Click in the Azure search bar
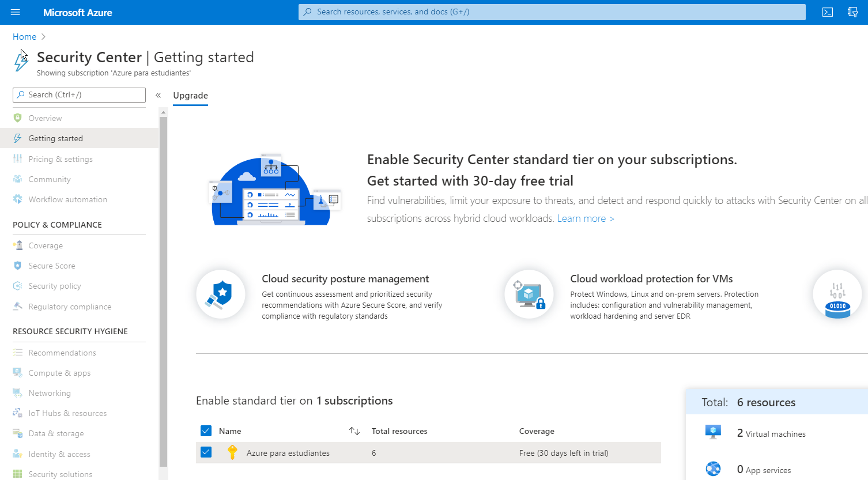 coord(551,12)
